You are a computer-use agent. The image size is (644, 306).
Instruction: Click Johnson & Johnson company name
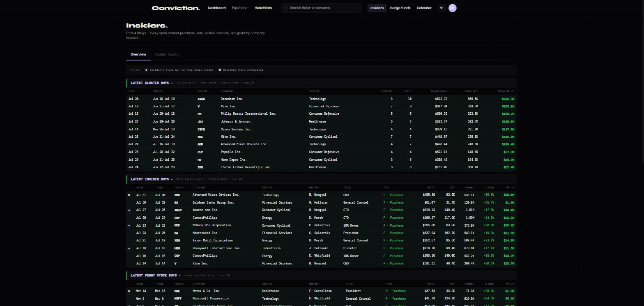point(236,122)
